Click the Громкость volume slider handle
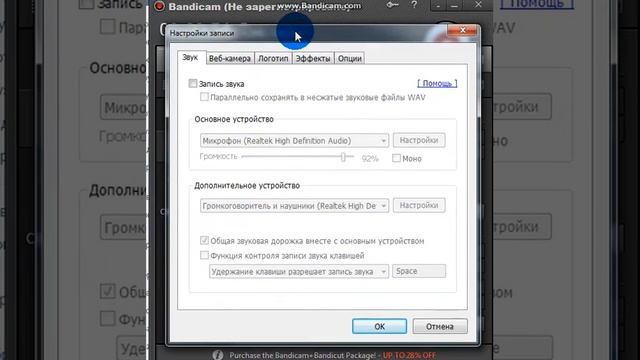640x360 pixels. pos(343,157)
